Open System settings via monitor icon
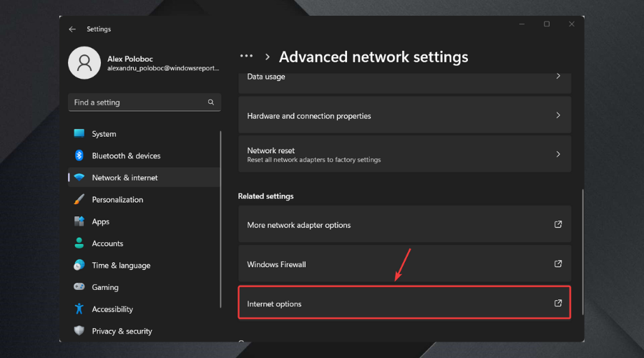Screen dimensions: 644x358 coord(79,134)
